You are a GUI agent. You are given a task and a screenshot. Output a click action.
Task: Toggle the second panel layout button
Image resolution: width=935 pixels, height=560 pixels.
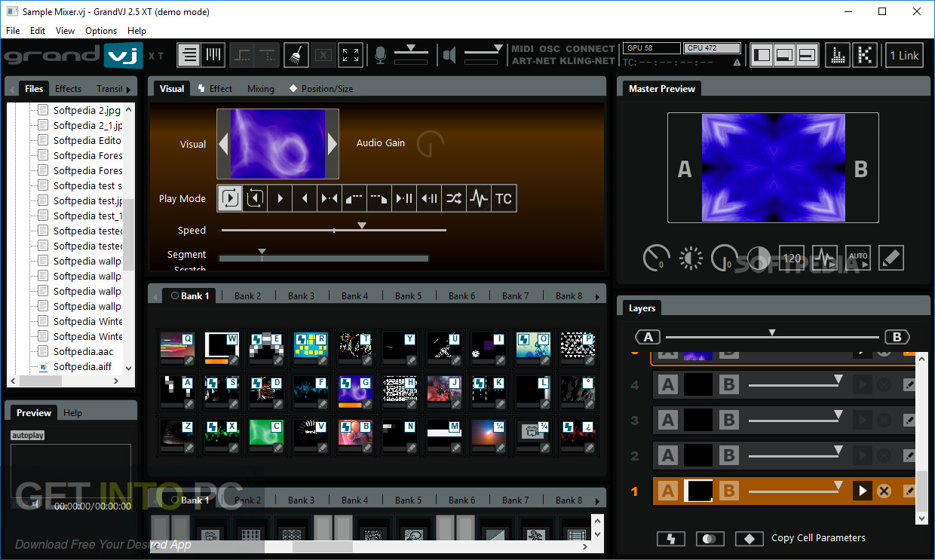[784, 55]
